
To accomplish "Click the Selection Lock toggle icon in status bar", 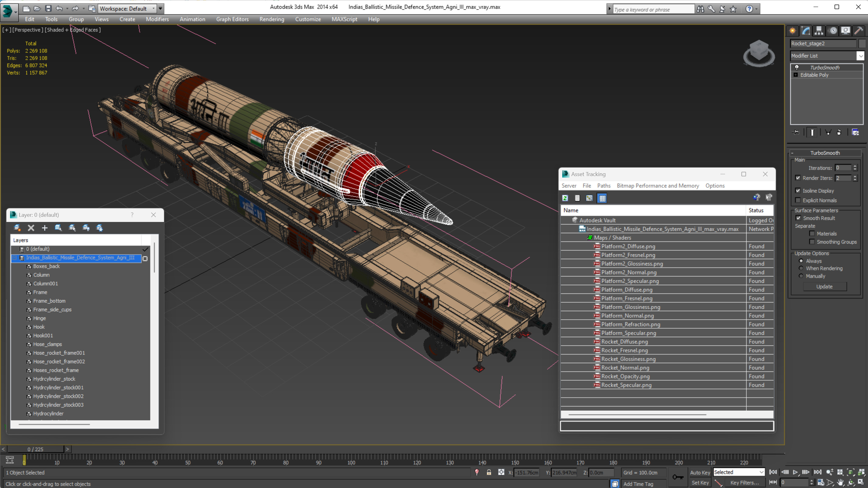I will (489, 472).
